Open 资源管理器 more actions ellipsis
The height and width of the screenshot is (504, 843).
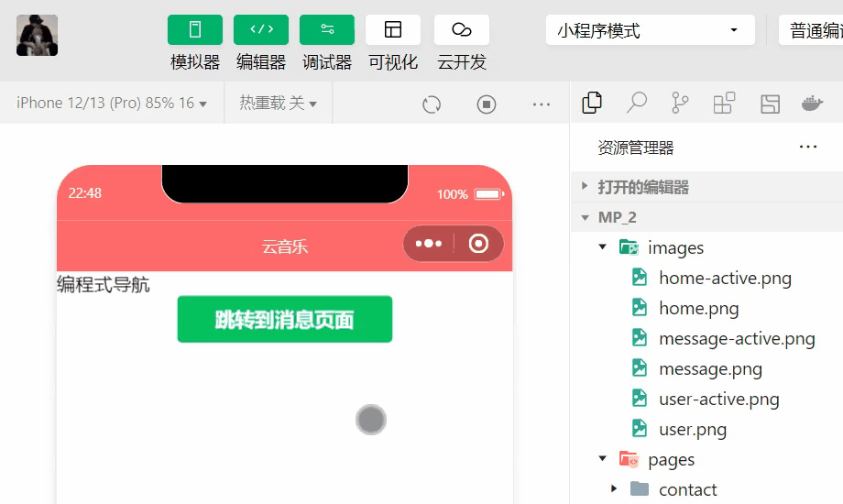point(808,147)
